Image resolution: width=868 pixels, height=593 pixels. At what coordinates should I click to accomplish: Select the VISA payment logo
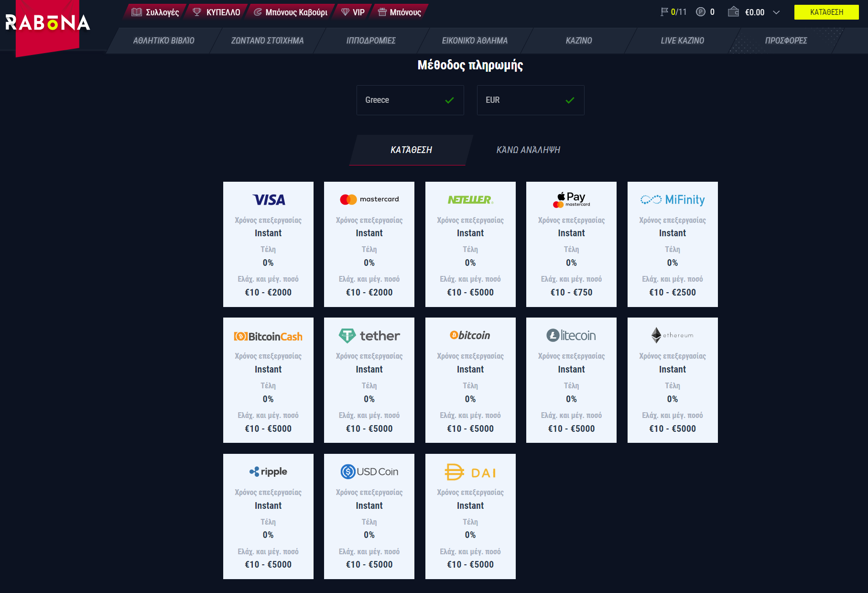pyautogui.click(x=269, y=200)
